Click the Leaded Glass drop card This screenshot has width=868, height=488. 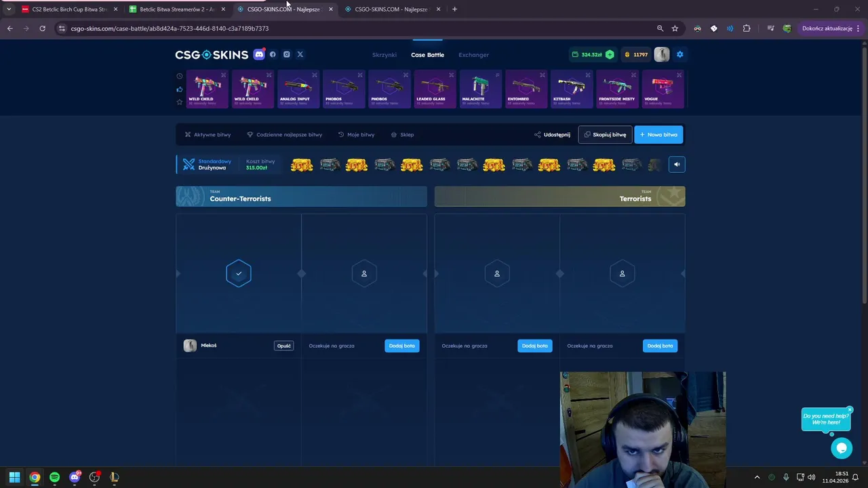click(x=435, y=89)
